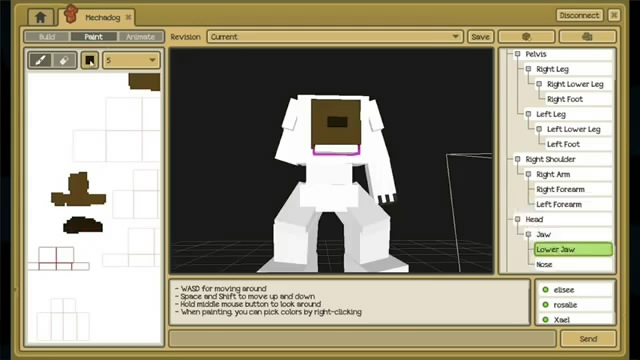Activate Paint mode
Image resolution: width=640 pixels, height=360 pixels.
[93, 37]
